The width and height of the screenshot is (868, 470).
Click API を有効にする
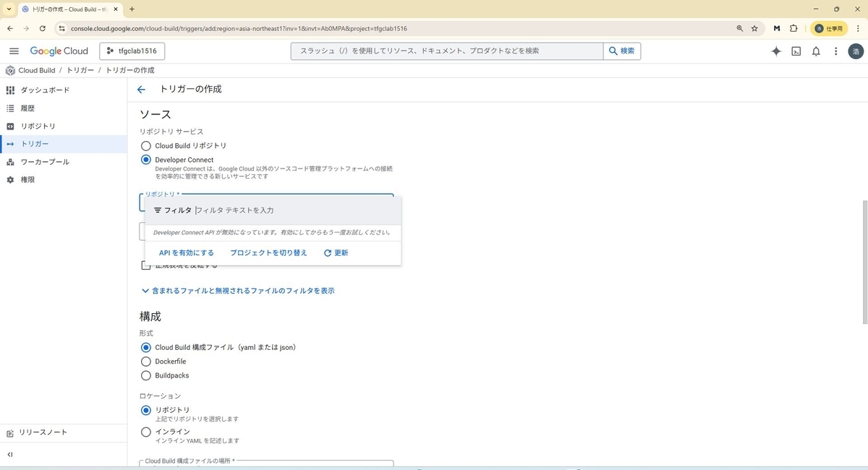[187, 253]
